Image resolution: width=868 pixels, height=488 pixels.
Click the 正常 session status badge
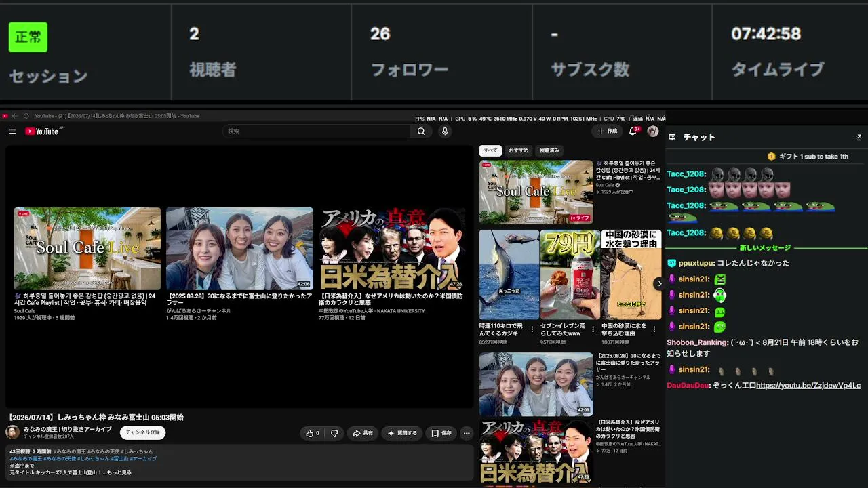(x=28, y=37)
